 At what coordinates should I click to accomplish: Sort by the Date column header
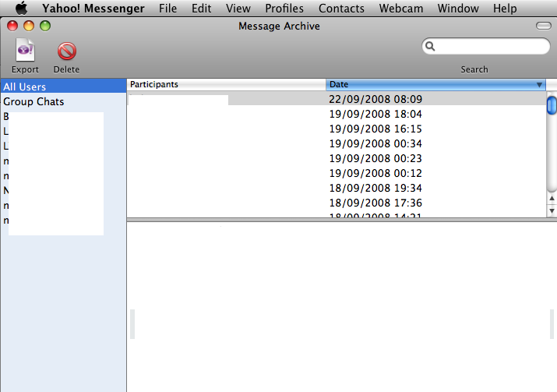428,84
